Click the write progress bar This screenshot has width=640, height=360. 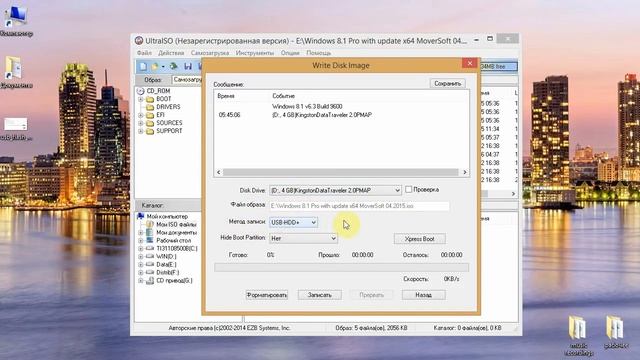pyautogui.click(x=341, y=267)
